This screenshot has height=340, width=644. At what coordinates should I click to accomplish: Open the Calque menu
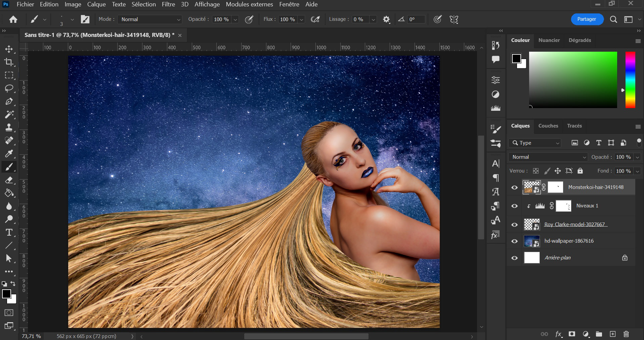96,4
